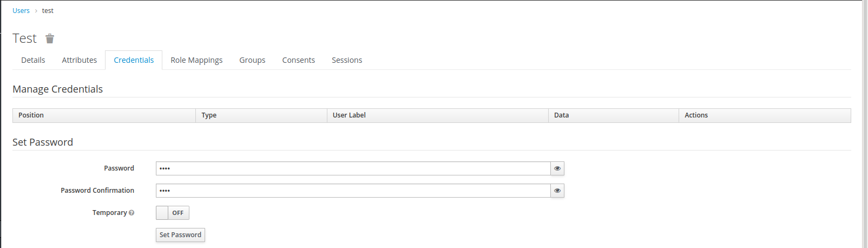Switch to the Sessions tab
The height and width of the screenshot is (248, 868).
point(347,60)
